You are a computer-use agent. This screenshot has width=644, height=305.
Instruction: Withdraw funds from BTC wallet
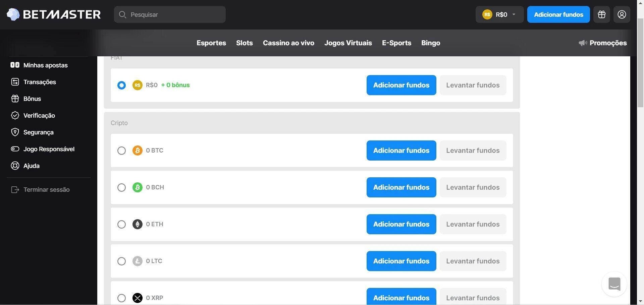[473, 150]
